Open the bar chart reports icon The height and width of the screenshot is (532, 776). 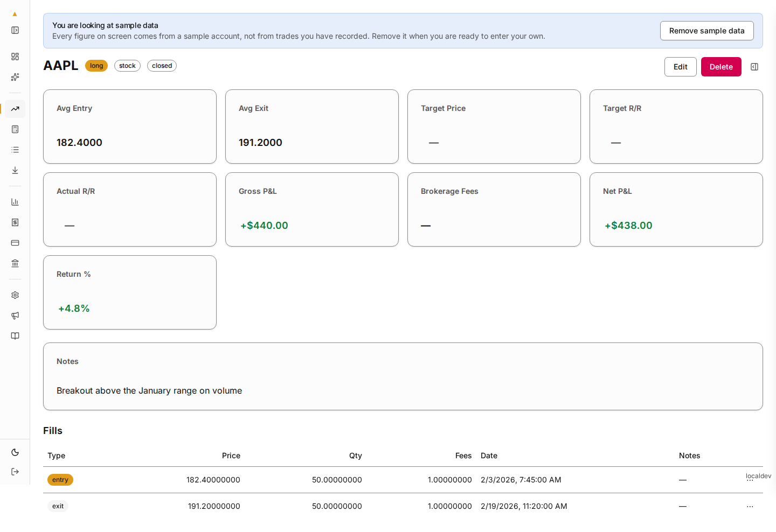(x=15, y=202)
